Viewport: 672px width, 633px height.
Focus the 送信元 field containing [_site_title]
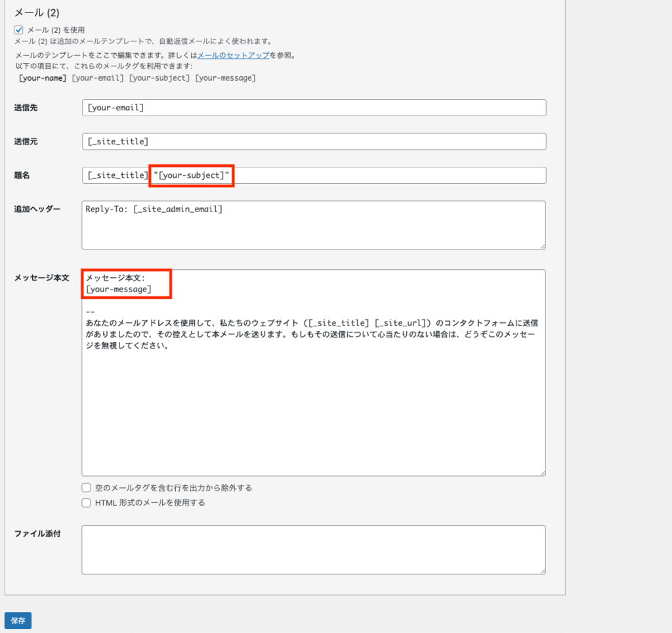[x=314, y=142]
